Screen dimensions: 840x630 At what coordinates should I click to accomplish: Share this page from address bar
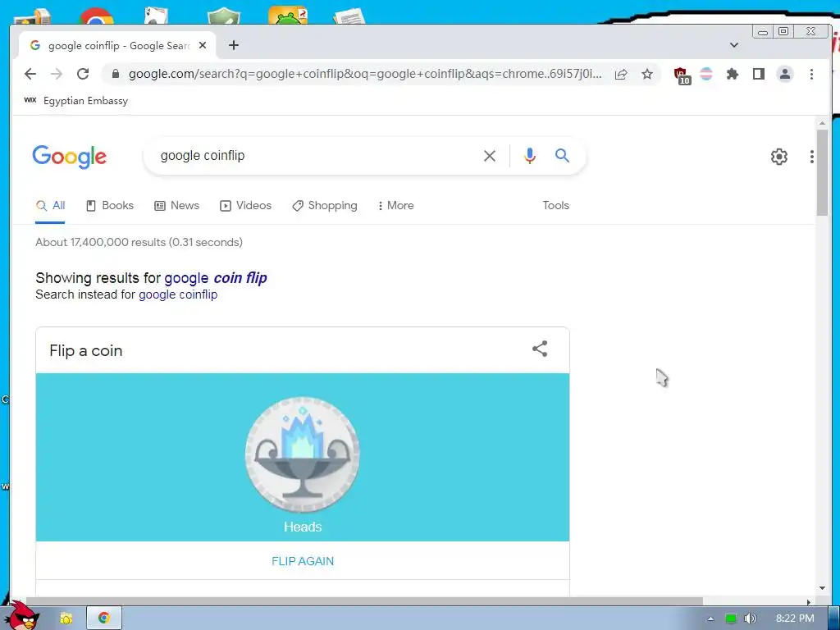621,74
